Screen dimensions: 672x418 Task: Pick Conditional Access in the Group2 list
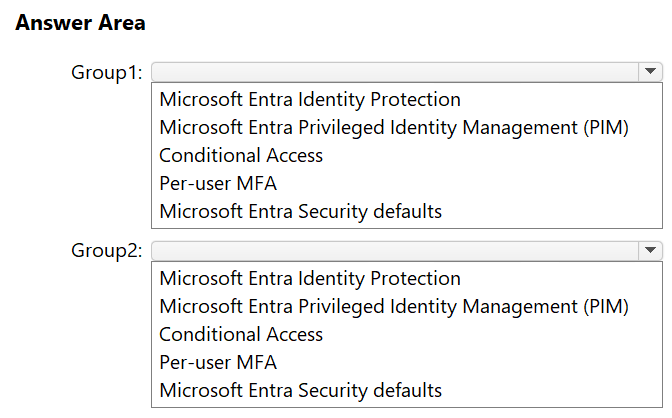coord(241,335)
